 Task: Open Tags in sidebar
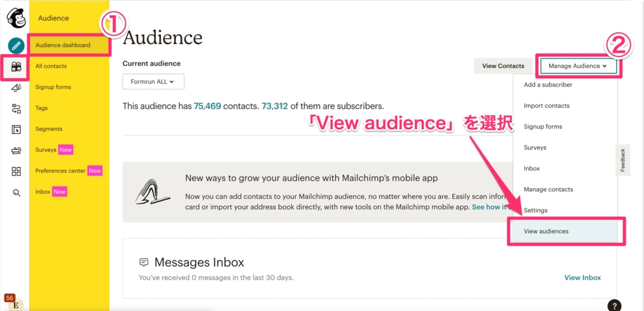click(42, 108)
